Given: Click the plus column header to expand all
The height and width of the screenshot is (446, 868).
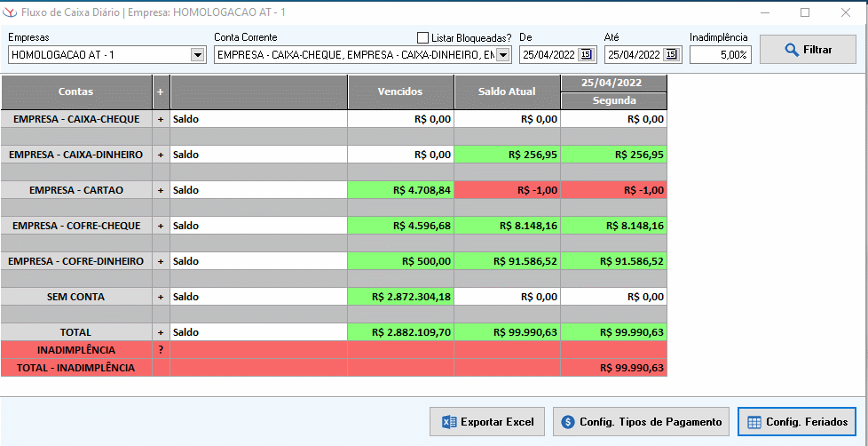Looking at the screenshot, I should tap(161, 92).
